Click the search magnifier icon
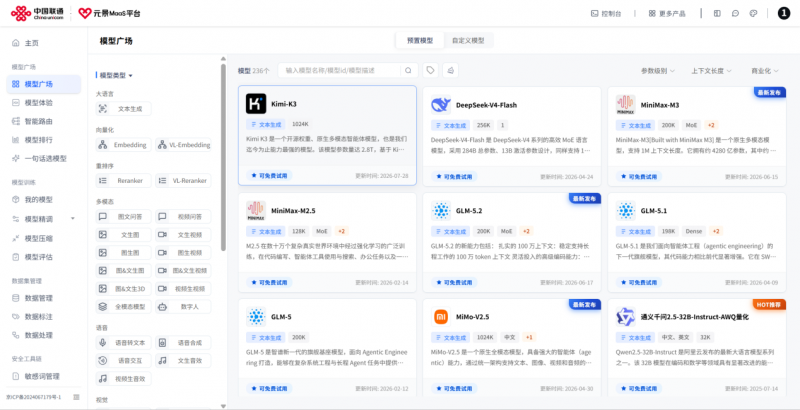Screen dimensions: 800x410 (408, 70)
